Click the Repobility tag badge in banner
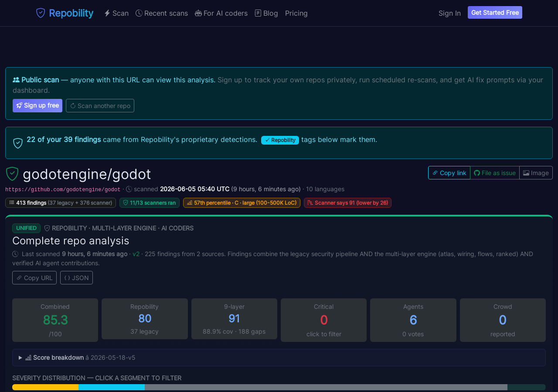 click(x=280, y=140)
